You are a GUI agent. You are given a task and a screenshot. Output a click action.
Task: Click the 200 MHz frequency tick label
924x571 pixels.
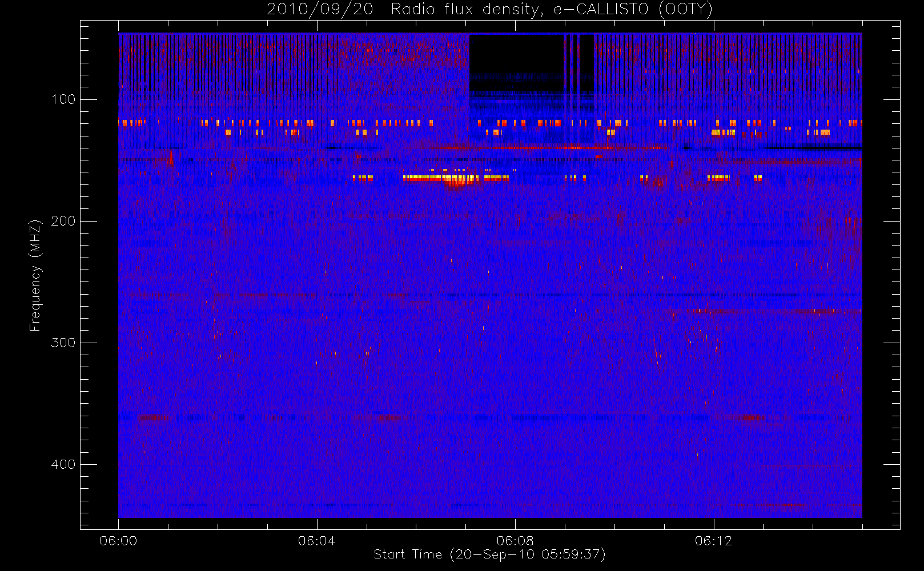63,221
